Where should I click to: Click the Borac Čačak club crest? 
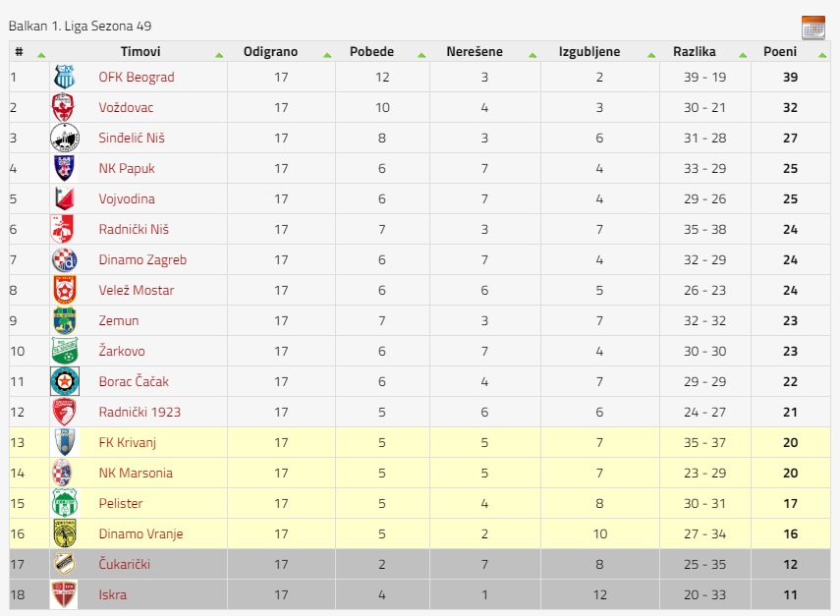coord(65,381)
